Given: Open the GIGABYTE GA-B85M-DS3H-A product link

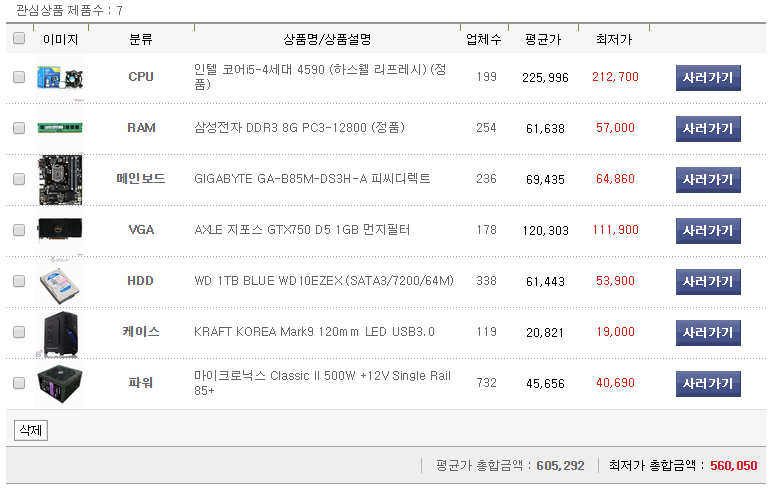Looking at the screenshot, I should 312,179.
